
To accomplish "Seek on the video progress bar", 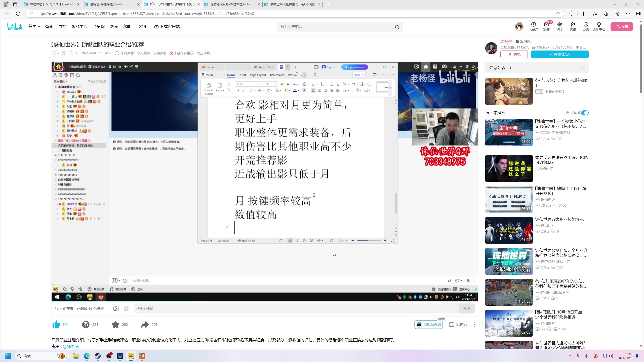I will coord(264,301).
